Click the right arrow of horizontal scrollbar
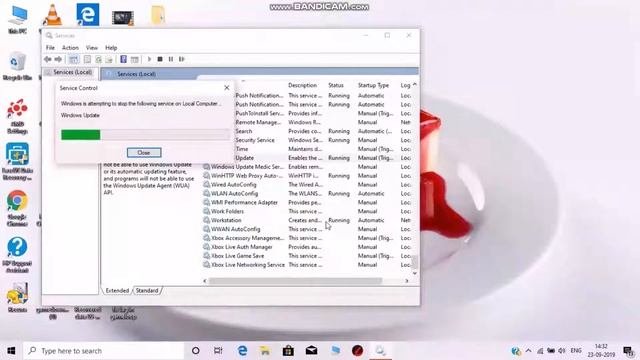 pyautogui.click(x=407, y=281)
